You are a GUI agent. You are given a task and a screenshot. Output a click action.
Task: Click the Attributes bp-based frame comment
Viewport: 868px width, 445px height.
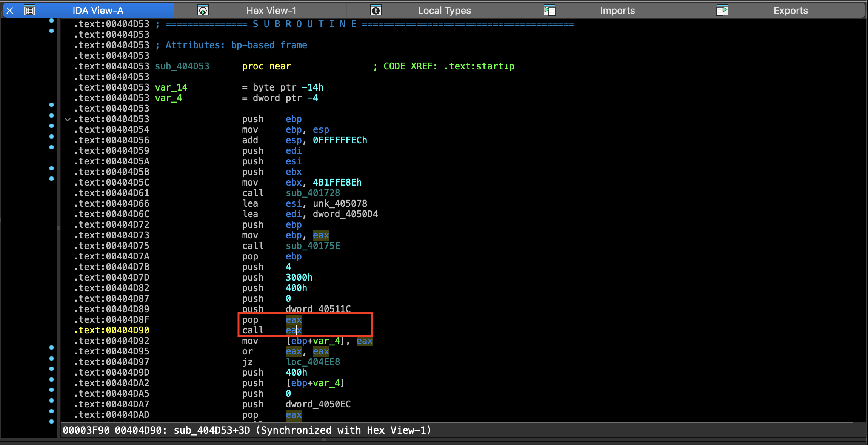pos(231,45)
